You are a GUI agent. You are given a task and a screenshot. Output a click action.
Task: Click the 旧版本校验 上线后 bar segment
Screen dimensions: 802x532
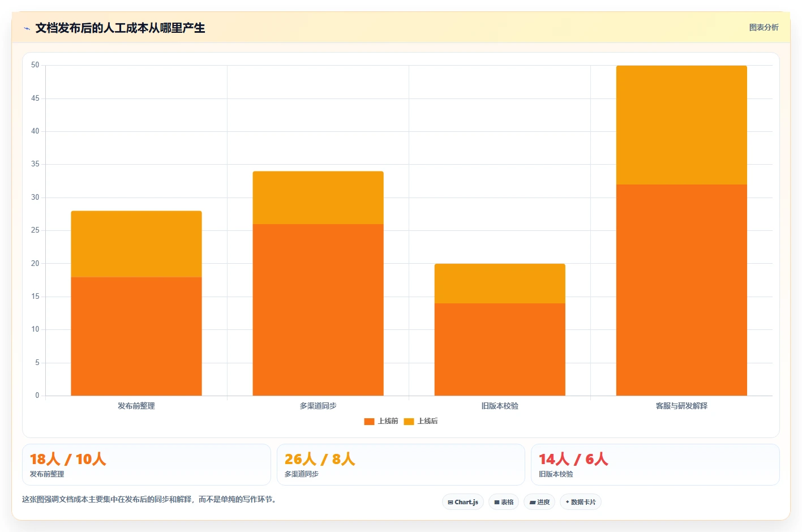click(x=500, y=284)
